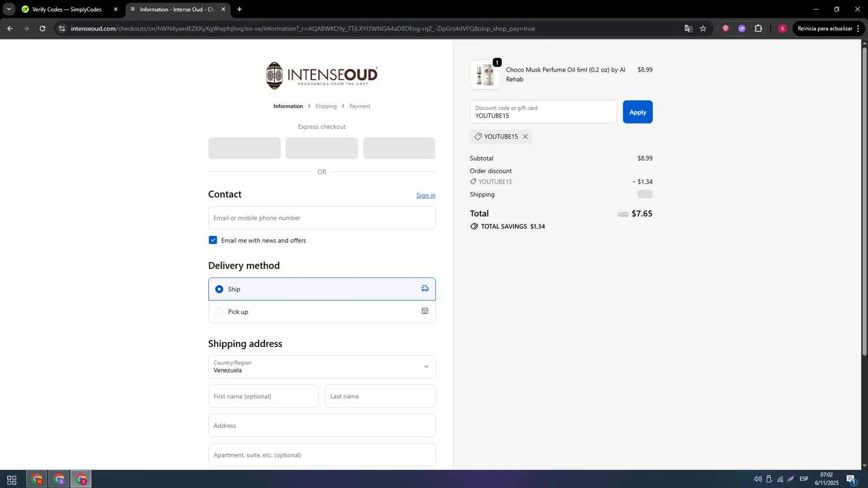Open the purple extension icon
868x488 pixels.
pyautogui.click(x=742, y=28)
